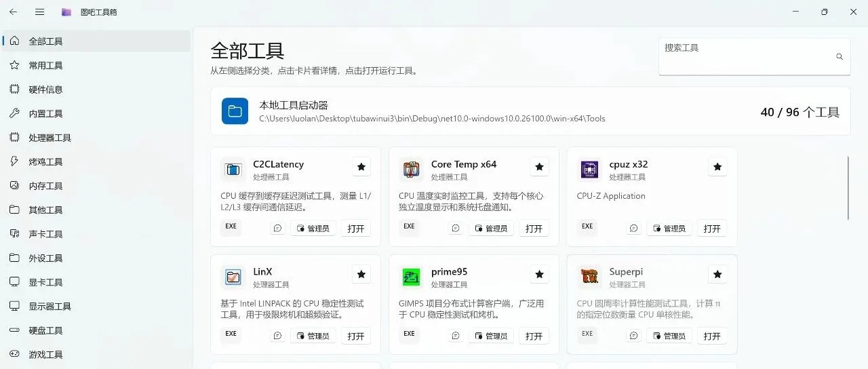Click the back arrow in title bar
This screenshot has width=868, height=369.
(x=14, y=12)
